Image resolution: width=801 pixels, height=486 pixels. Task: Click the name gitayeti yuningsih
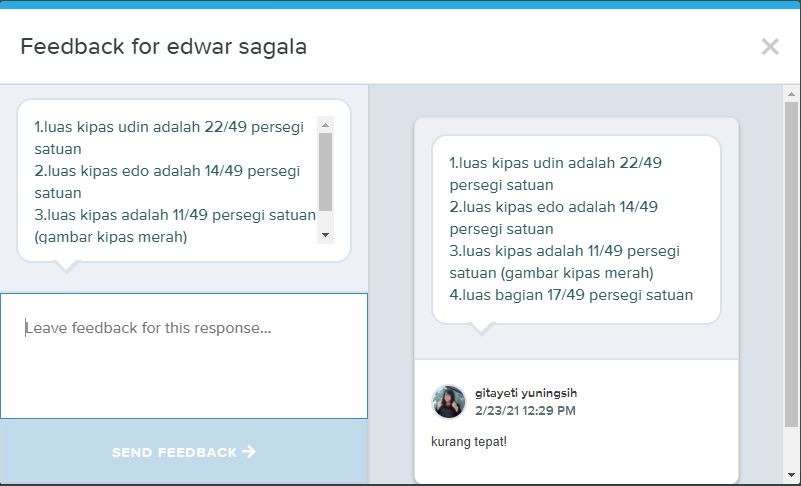pos(526,393)
